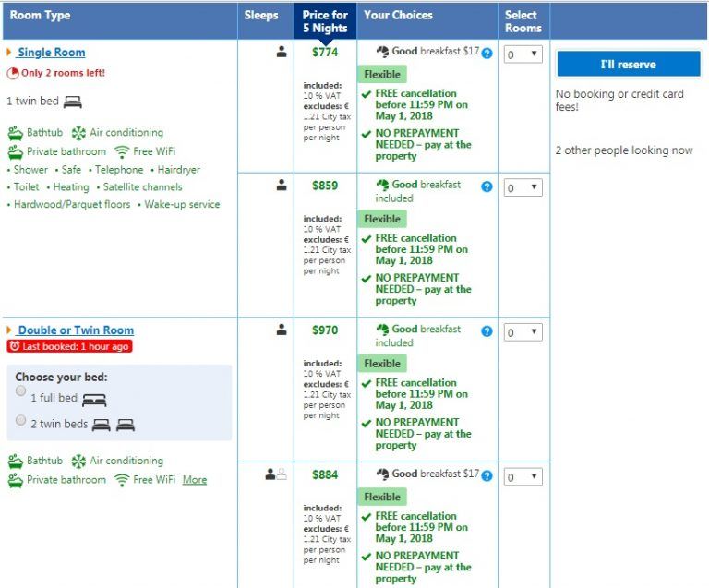Click the help icon beside $884 breakfast option
The image size is (709, 588).
point(487,476)
